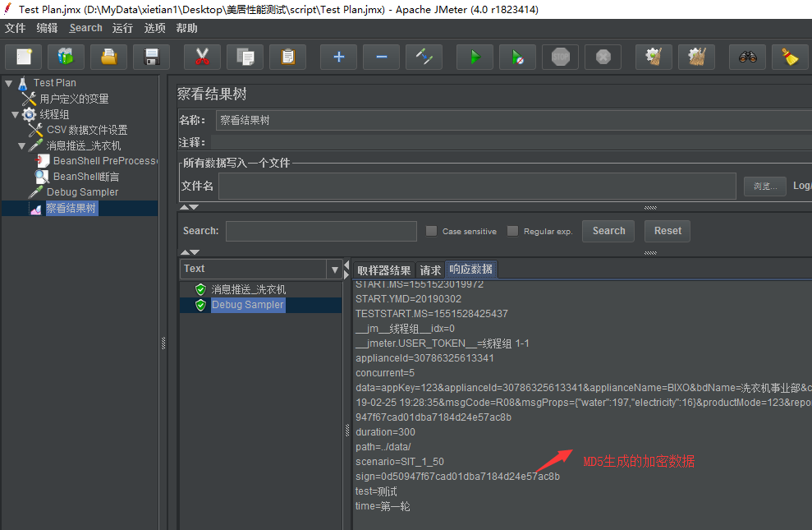Click the 浏览... browse button

(x=765, y=186)
